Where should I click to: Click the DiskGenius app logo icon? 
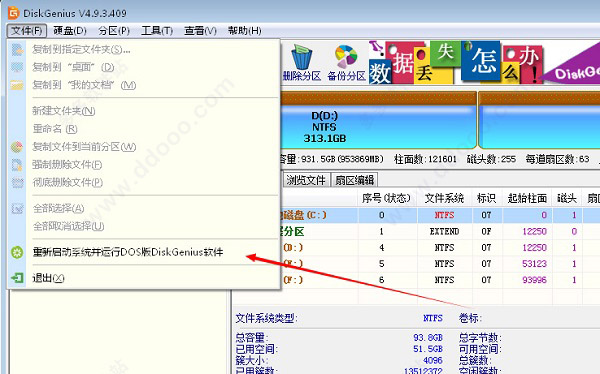click(13, 13)
